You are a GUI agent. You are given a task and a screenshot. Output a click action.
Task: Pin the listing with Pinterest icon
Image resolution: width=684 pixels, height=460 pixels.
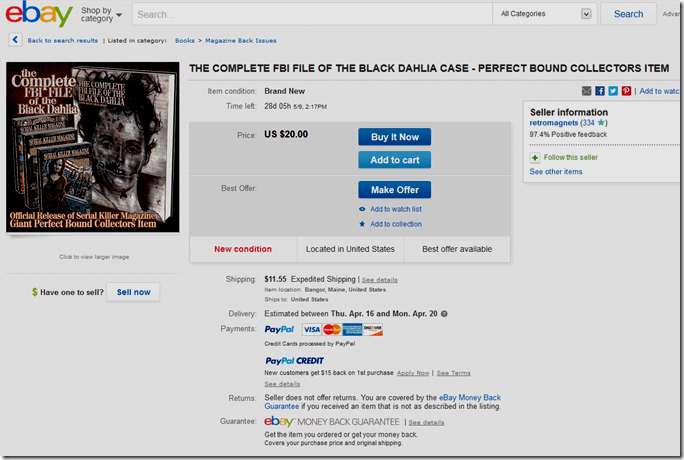click(x=626, y=91)
